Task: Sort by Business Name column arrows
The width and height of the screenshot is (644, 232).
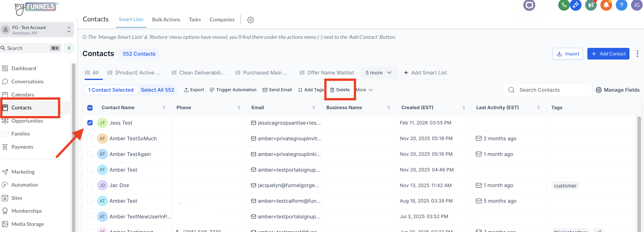Action: 388,108
